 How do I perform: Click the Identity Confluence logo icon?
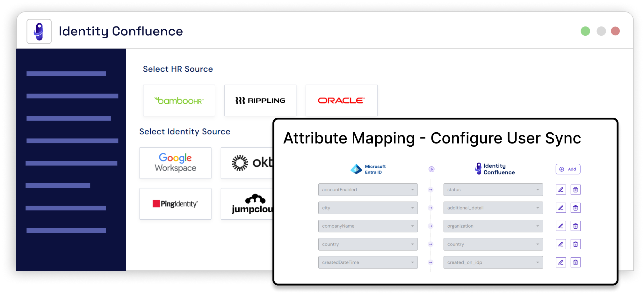(x=39, y=31)
